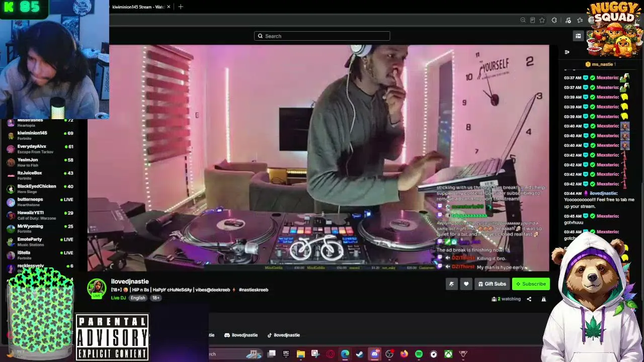Open the new browser tab button

point(181,7)
